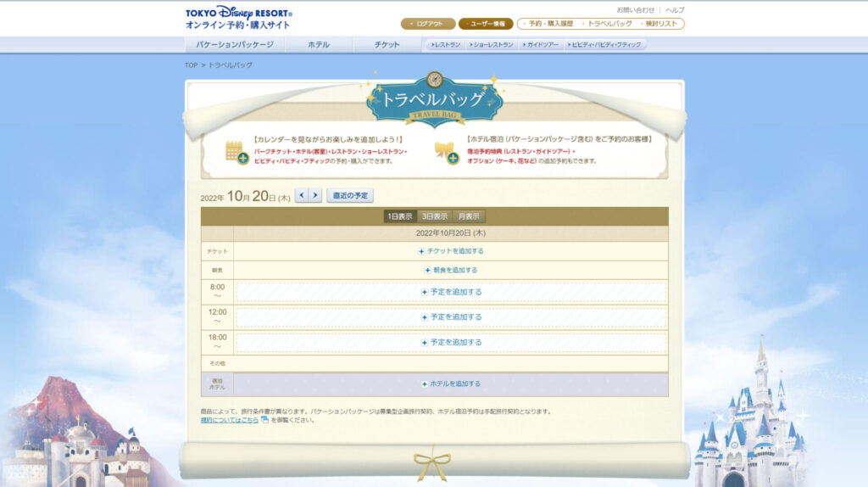This screenshot has width=868, height=487.
Task: Click 2022年10月20日 (木) column header
Action: [451, 233]
